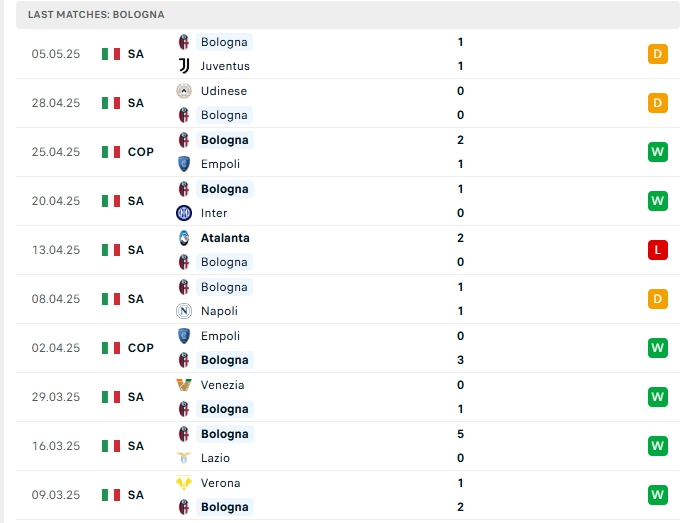Click the D badge for Napoli match
Screen dimensions: 690x523
point(657,299)
